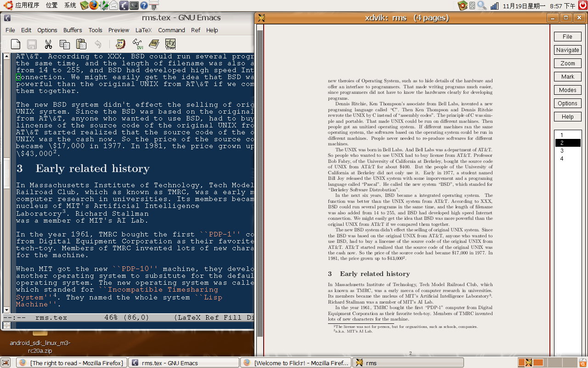Open the Help menu in Emacs

tap(212, 30)
